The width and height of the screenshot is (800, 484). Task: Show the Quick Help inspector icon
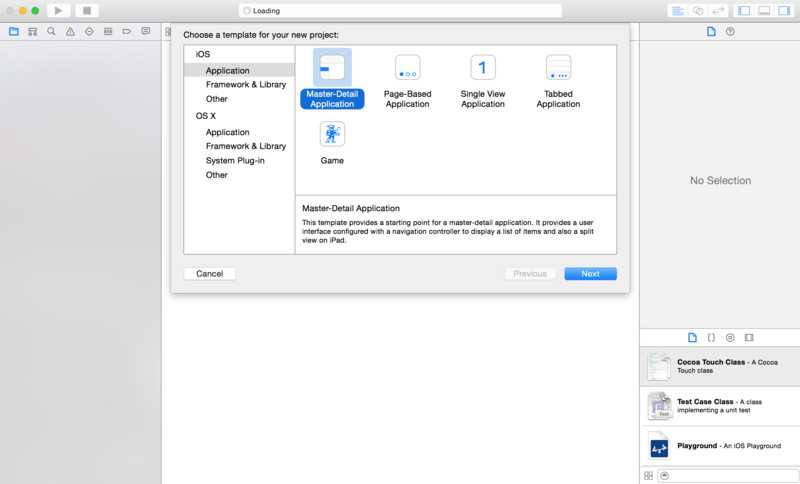pyautogui.click(x=730, y=32)
